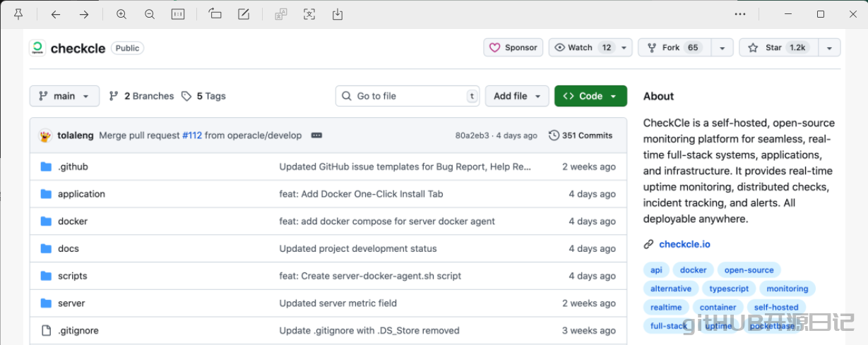
Task: Click the tolaleng avatar image
Action: tap(45, 135)
